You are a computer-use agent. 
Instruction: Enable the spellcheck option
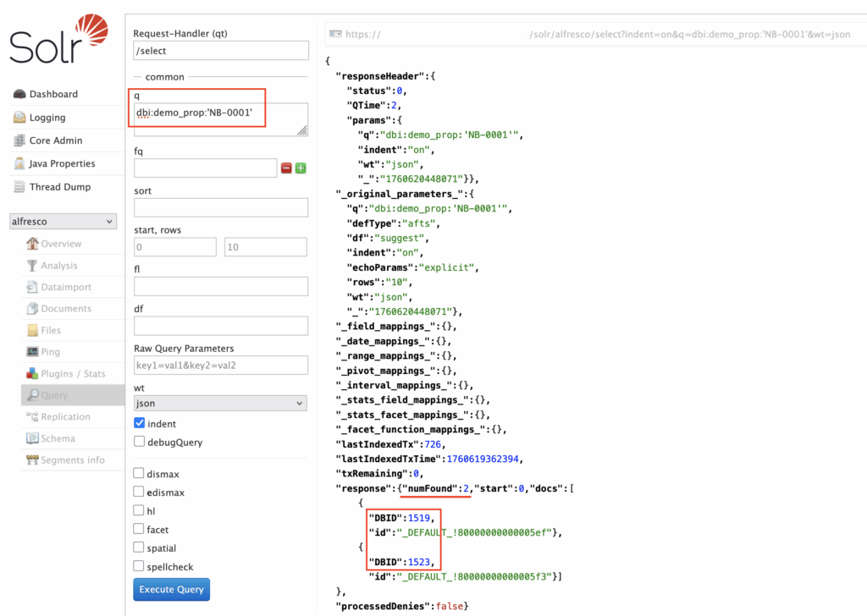tap(140, 566)
